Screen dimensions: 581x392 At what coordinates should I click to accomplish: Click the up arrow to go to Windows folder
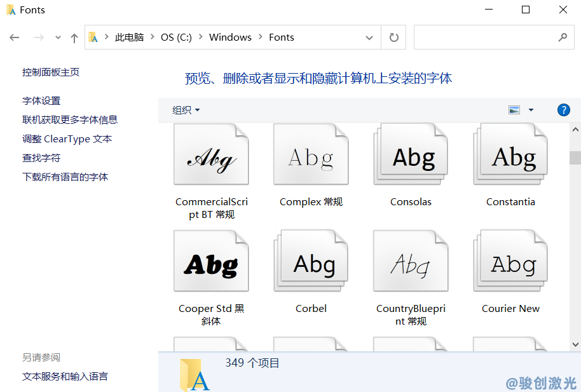tap(74, 37)
